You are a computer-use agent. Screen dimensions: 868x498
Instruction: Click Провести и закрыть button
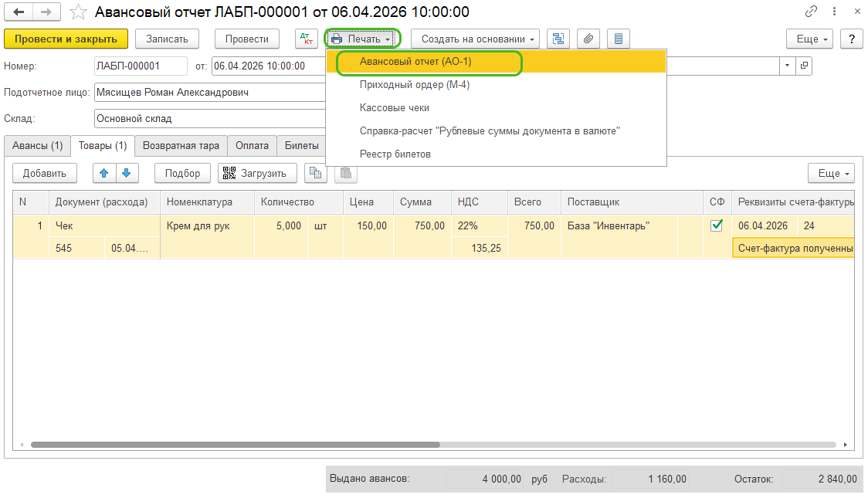66,39
